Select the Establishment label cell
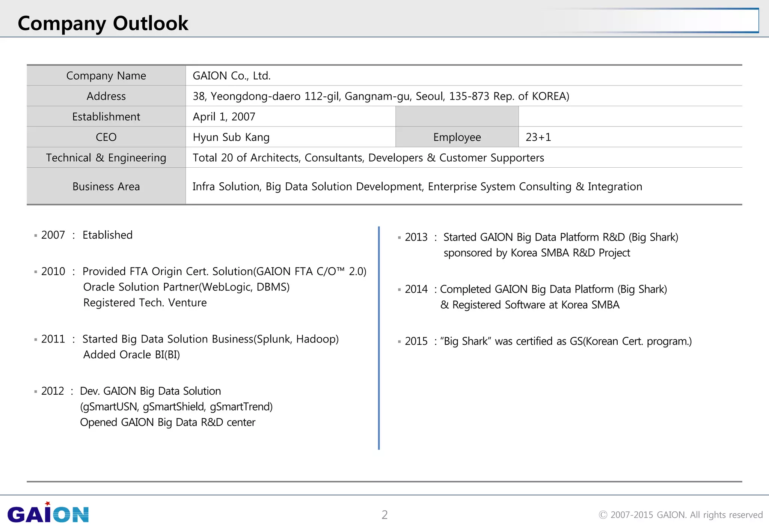The height and width of the screenshot is (532, 769). pyautogui.click(x=106, y=117)
